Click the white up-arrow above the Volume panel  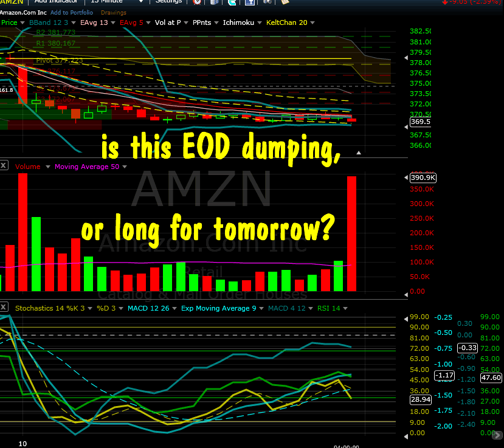359,153
